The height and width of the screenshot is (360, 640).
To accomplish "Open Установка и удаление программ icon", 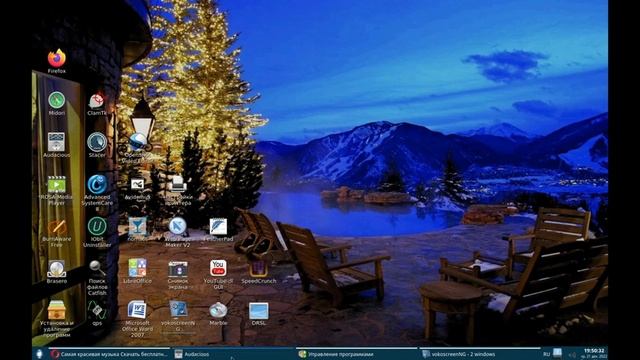I will (56, 310).
